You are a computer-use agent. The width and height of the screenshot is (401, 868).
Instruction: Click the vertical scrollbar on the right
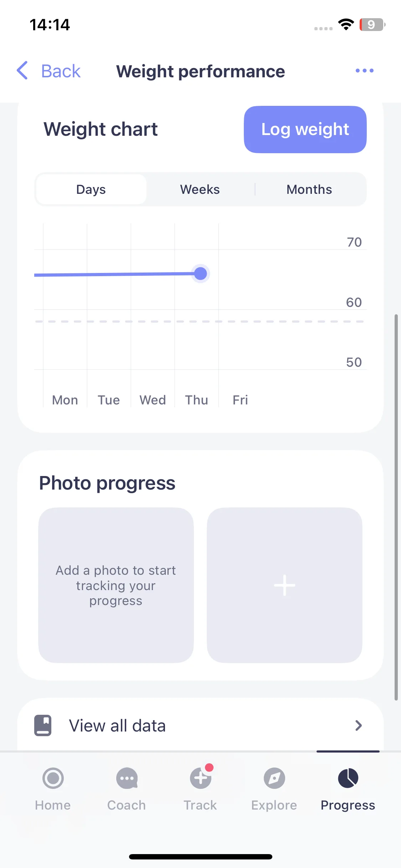coord(396,507)
